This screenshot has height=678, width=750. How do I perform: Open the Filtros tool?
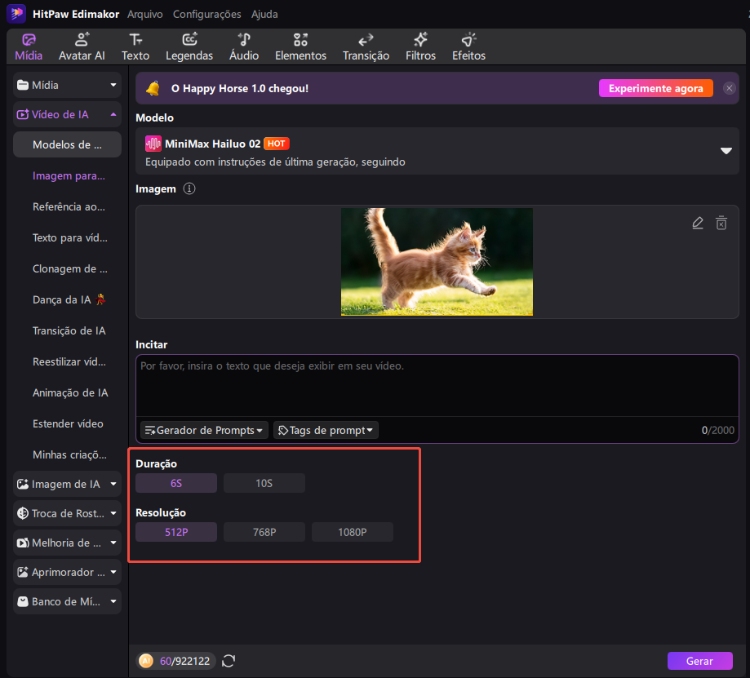[x=420, y=47]
